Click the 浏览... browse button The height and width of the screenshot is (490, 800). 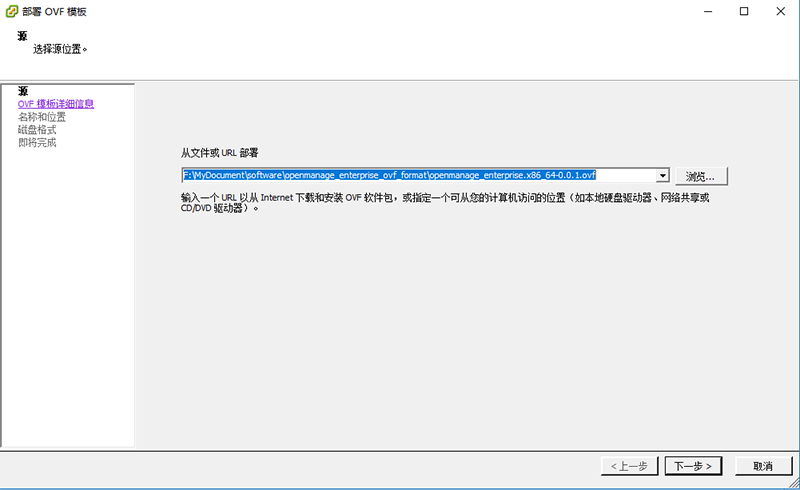(701, 177)
